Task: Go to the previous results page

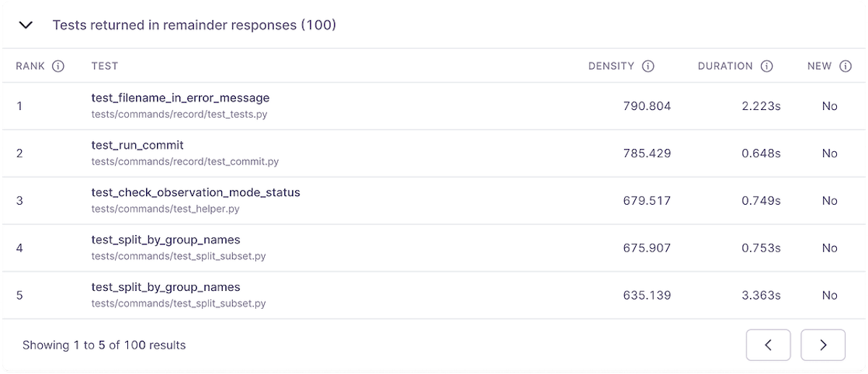Action: click(768, 345)
